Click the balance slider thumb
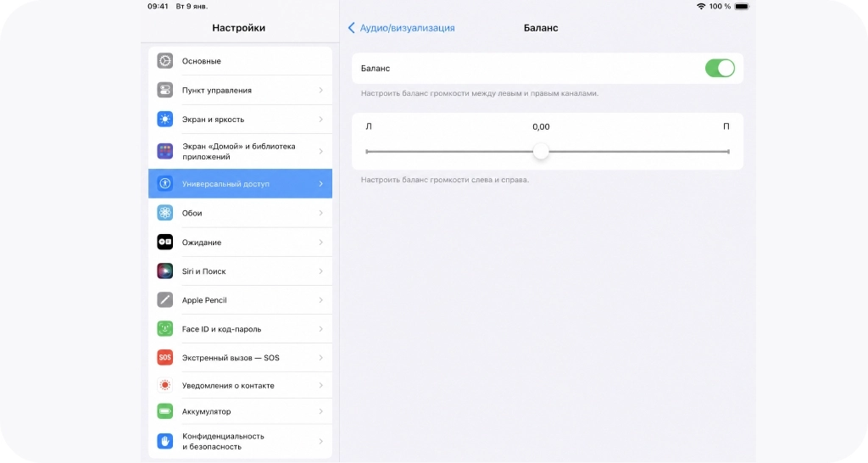Image resolution: width=868 pixels, height=463 pixels. [541, 151]
